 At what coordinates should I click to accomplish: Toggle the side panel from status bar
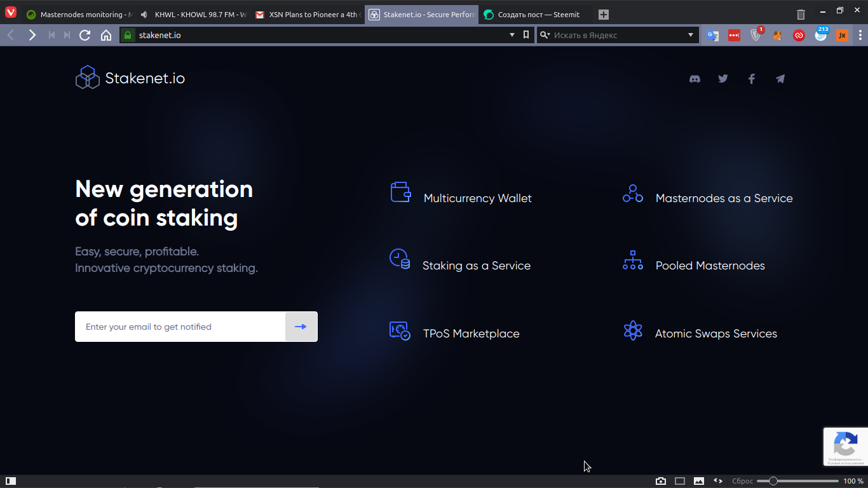[x=11, y=481]
